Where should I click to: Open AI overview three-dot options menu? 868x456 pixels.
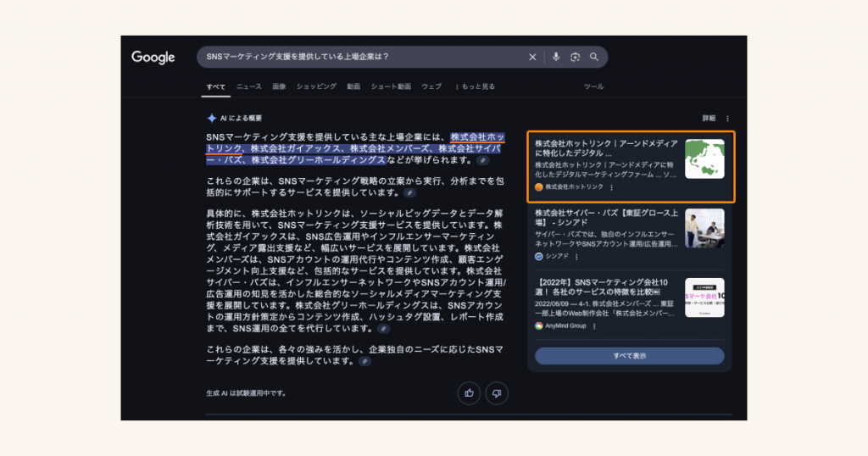pos(727,119)
